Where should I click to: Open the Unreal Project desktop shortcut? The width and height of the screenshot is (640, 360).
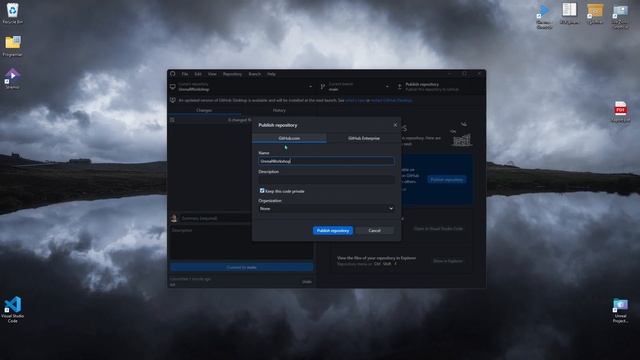pyautogui.click(x=620, y=310)
